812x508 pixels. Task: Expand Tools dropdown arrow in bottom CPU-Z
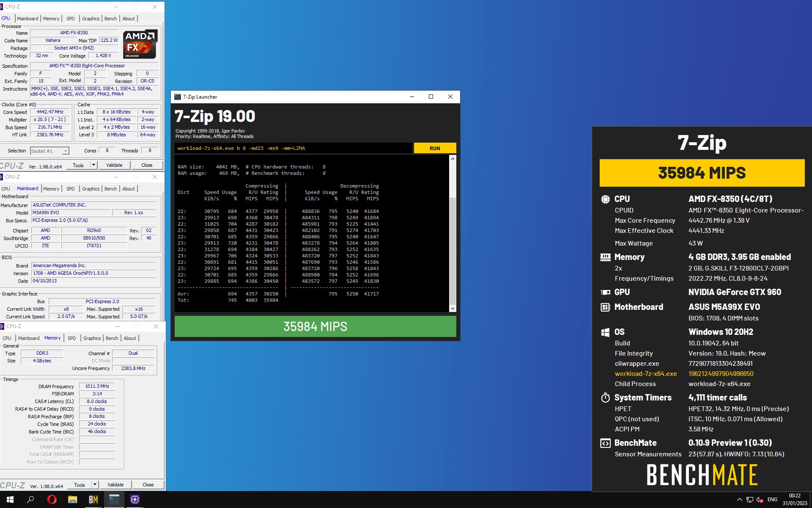(x=95, y=485)
